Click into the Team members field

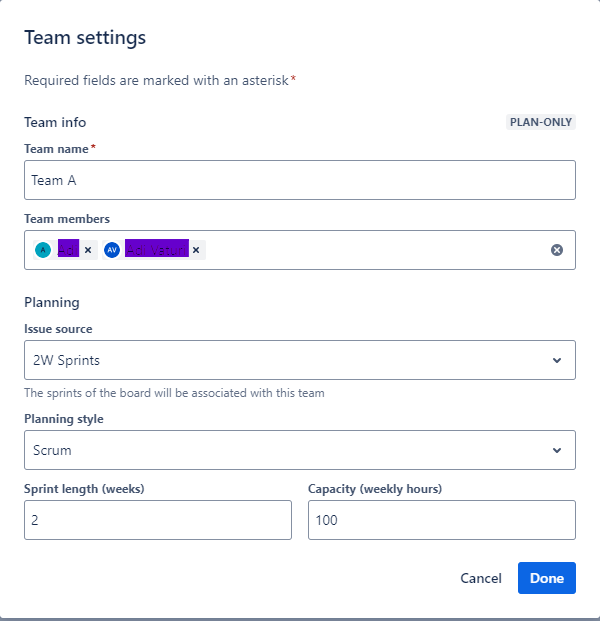click(300, 250)
